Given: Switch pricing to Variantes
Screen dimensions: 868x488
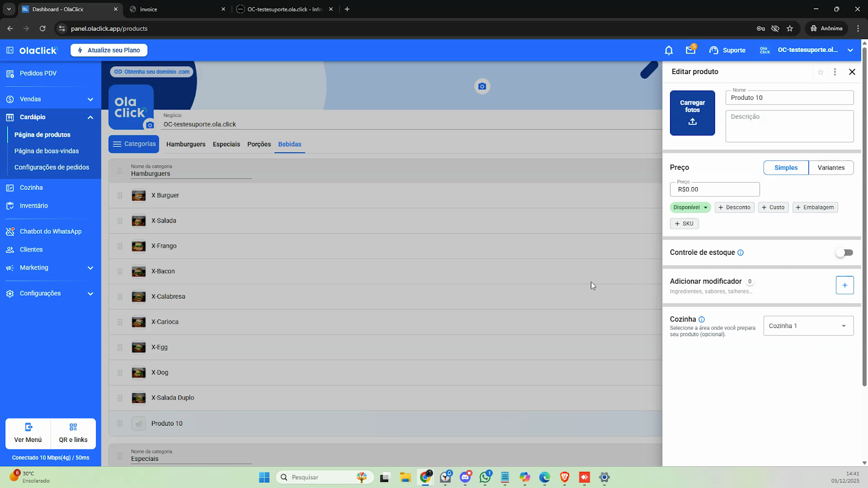Looking at the screenshot, I should pos(831,168).
